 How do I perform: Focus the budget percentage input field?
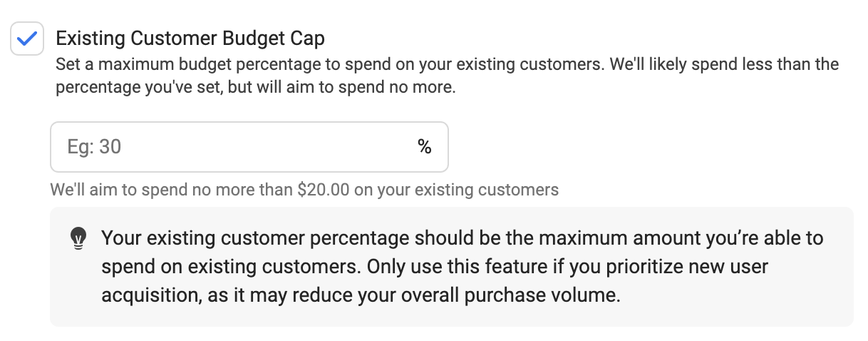[249, 147]
